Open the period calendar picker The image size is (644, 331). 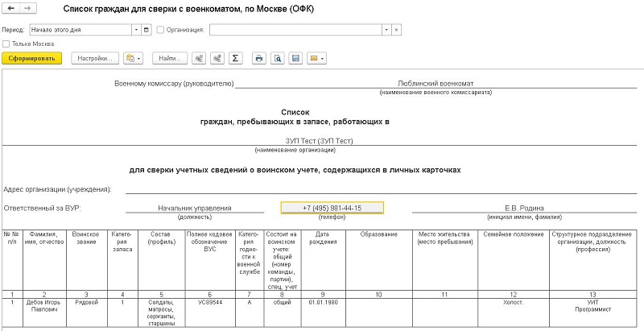click(x=147, y=30)
